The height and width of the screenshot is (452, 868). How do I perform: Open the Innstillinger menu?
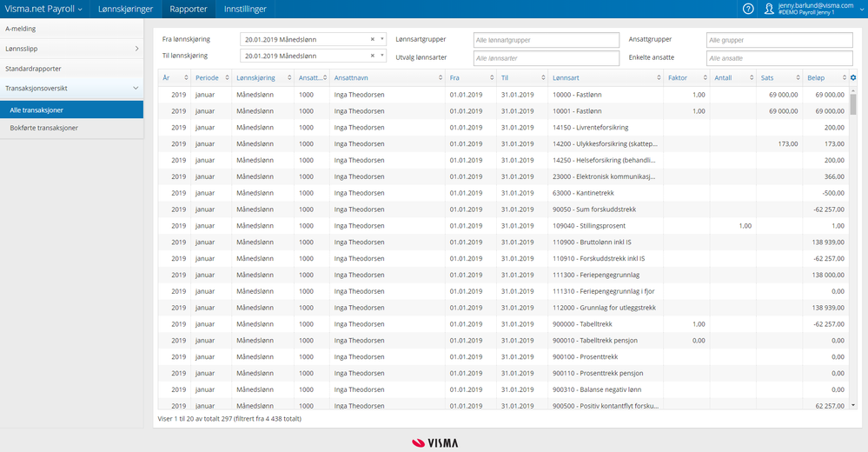[245, 9]
